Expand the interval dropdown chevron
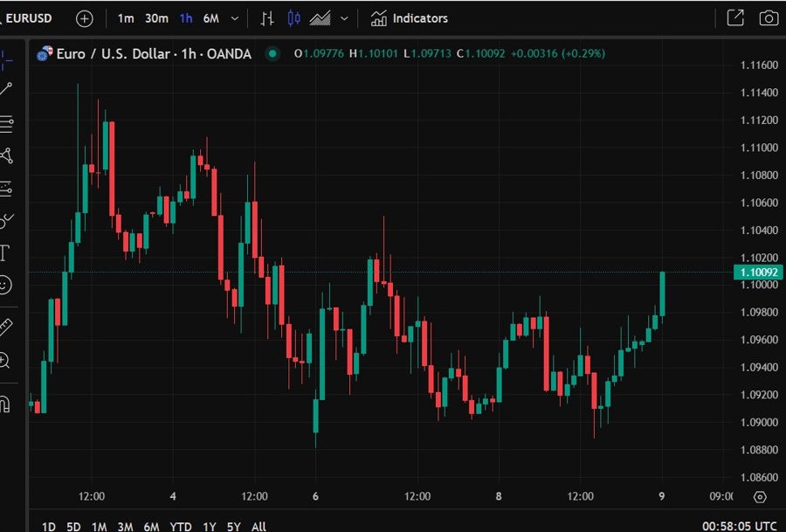Image resolution: width=786 pixels, height=532 pixels. [232, 17]
